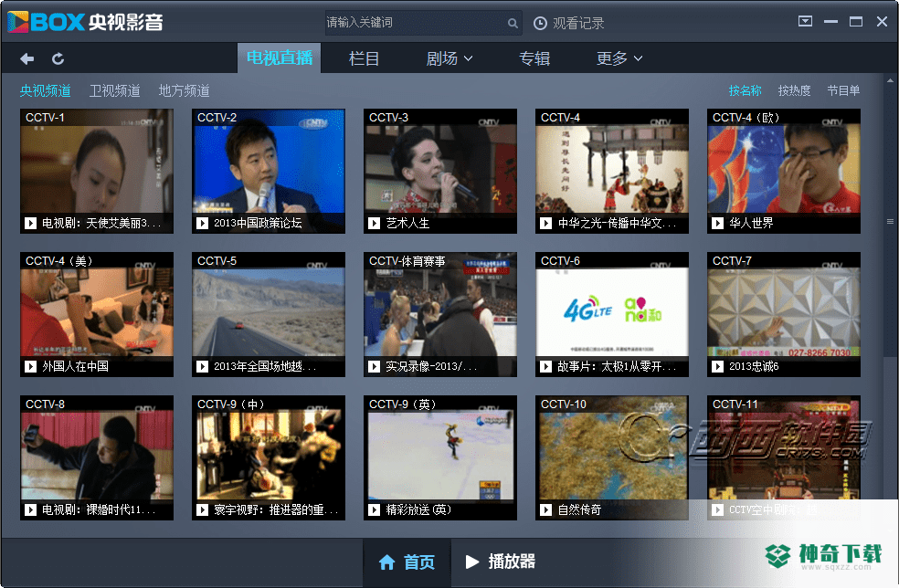Image resolution: width=899 pixels, height=588 pixels.
Task: Open the CCTV-9（英）channel thumbnail
Action: (440, 457)
